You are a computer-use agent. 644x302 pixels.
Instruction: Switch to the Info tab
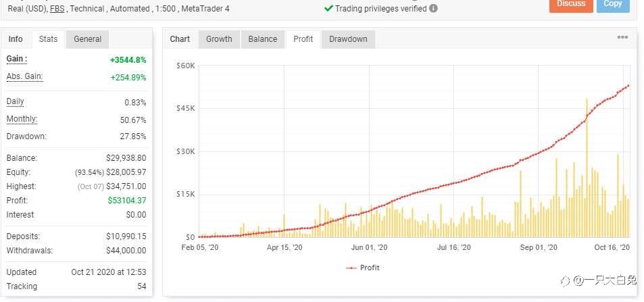[x=16, y=39]
